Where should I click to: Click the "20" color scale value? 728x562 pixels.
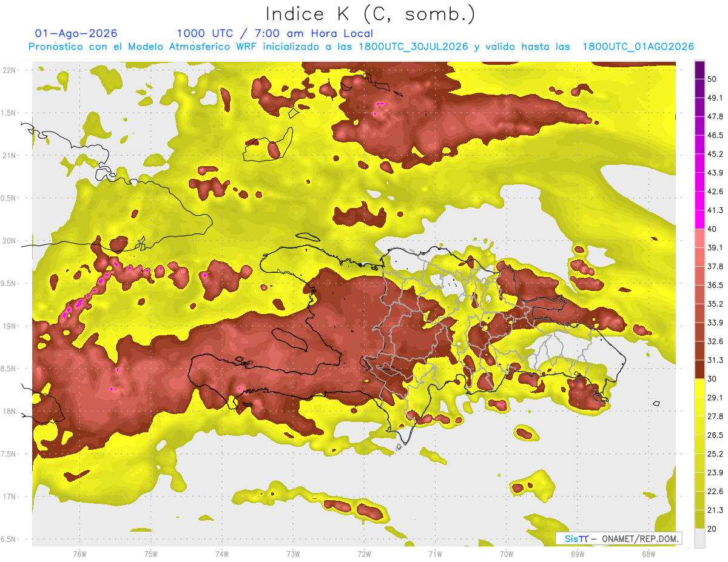point(713,529)
